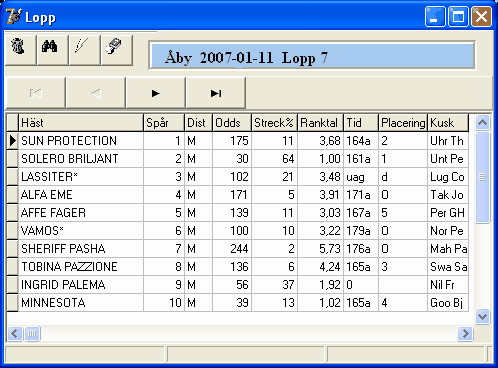This screenshot has height=368, width=498.
Task: Click odds value 175 for SUN PROTECTION
Action: [232, 141]
